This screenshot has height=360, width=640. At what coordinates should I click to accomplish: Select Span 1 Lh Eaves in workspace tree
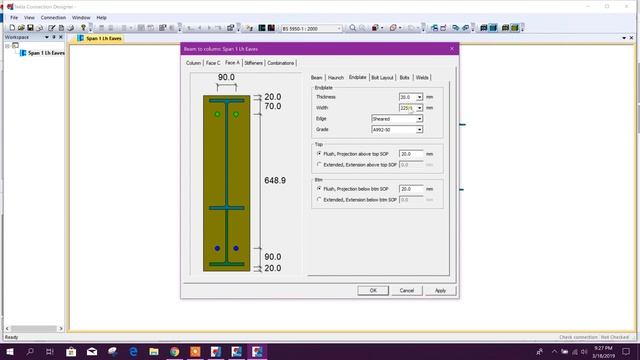coord(42,53)
